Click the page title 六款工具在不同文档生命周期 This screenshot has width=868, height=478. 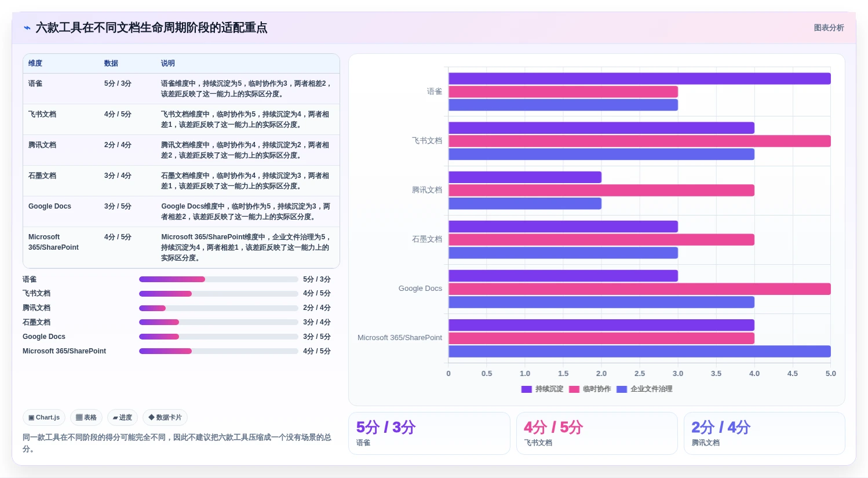click(151, 28)
